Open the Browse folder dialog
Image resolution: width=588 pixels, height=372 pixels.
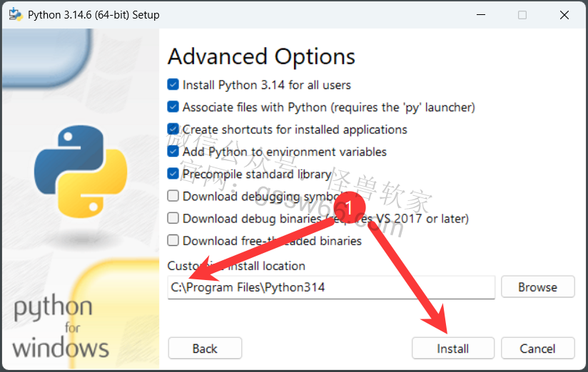[538, 287]
